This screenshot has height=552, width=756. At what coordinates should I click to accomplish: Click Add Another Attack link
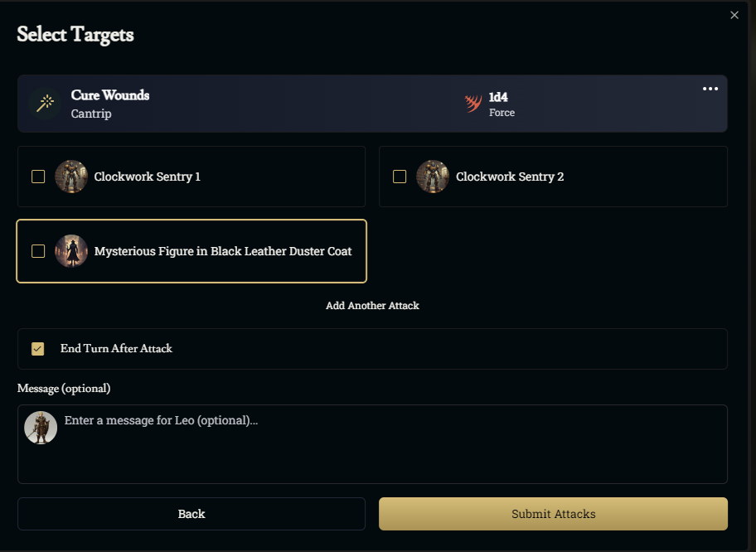coord(372,306)
